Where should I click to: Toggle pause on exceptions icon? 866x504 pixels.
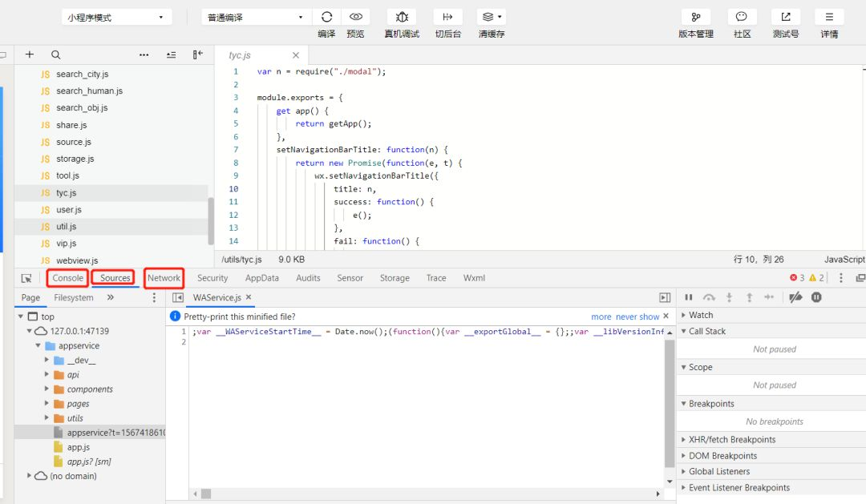click(x=816, y=297)
